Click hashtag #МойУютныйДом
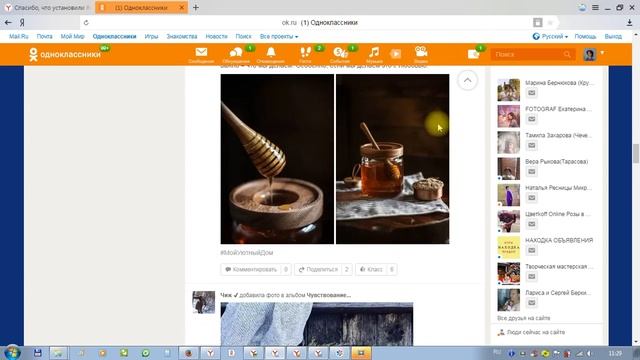The image size is (640, 360). (247, 253)
